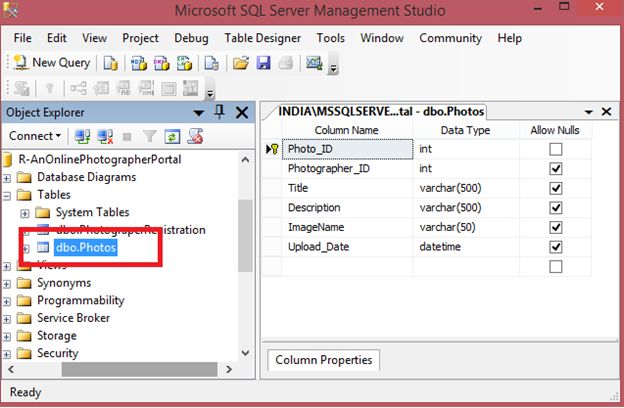The height and width of the screenshot is (408, 624).
Task: Open the Project menu
Action: point(140,38)
